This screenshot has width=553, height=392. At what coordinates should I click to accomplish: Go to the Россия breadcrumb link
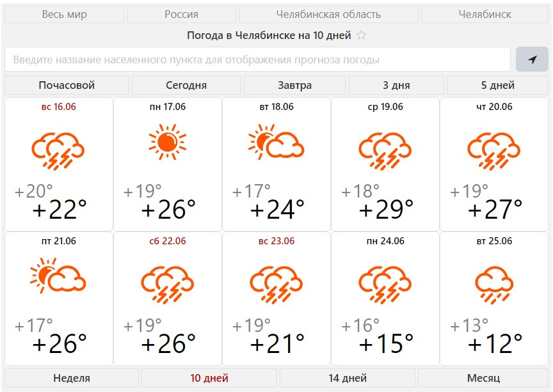click(x=182, y=14)
